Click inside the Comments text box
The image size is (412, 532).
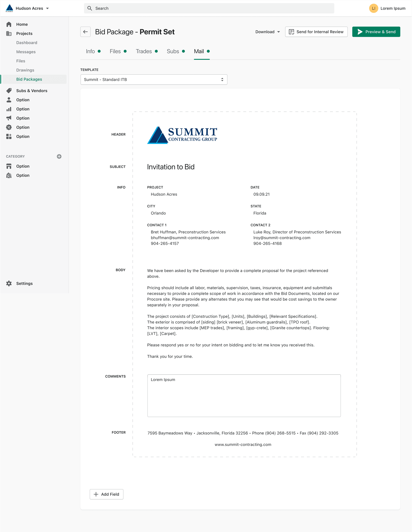coord(244,396)
